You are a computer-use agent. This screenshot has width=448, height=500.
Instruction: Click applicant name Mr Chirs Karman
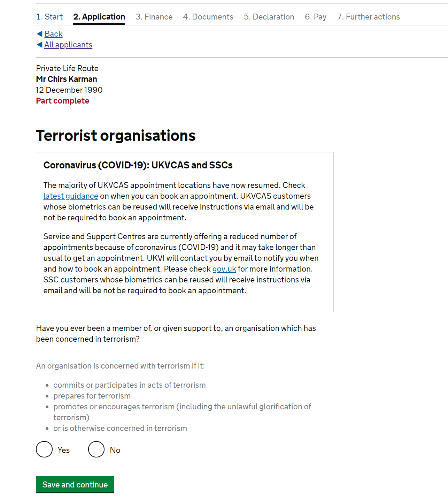[67, 79]
